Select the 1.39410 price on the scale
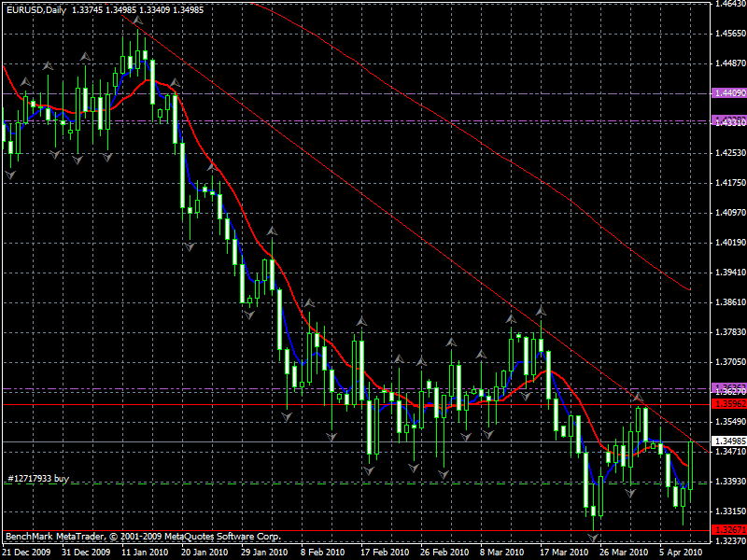The width and height of the screenshot is (747, 560). point(730,273)
